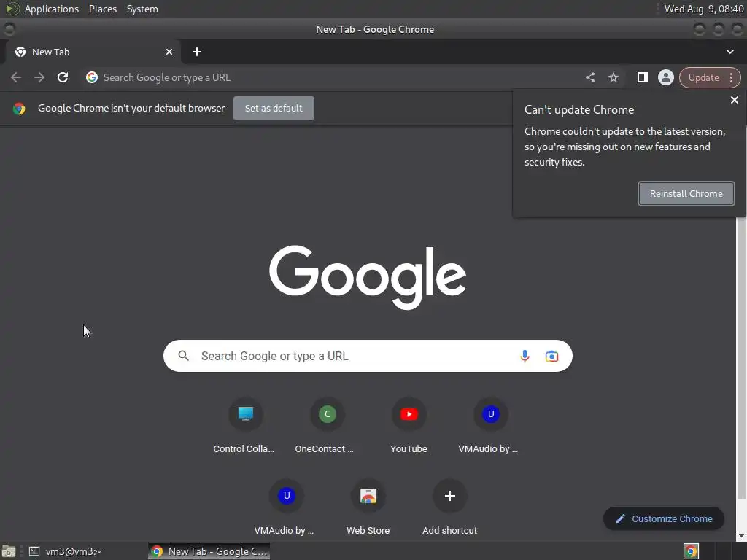Click the magnifier icon in the search box
Screen dimensions: 747x560
(x=183, y=356)
